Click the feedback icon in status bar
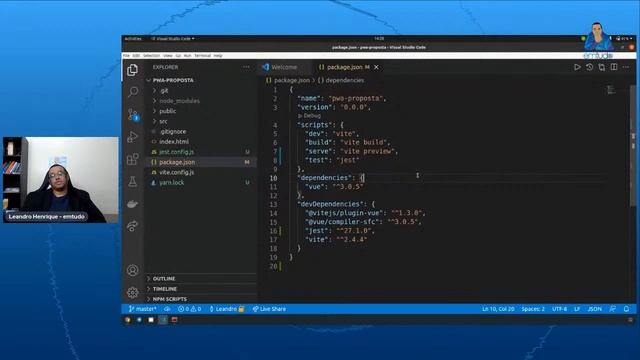Image resolution: width=640 pixels, height=360 pixels. coord(613,309)
